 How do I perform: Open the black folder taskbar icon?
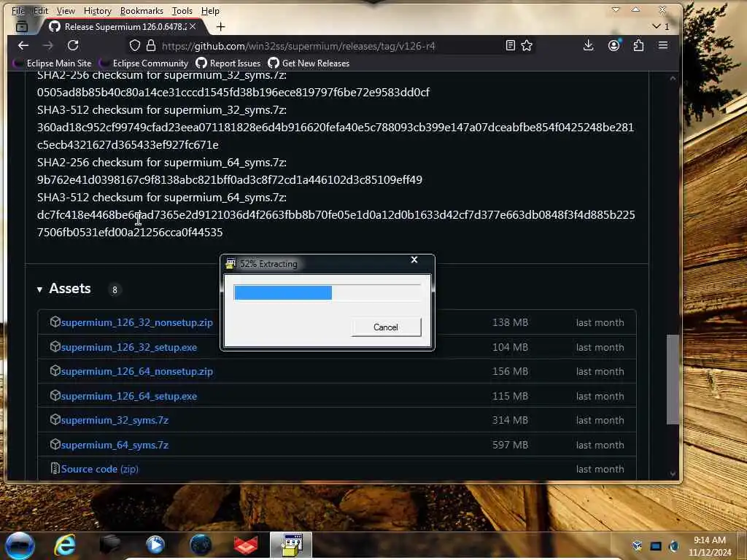click(x=109, y=545)
